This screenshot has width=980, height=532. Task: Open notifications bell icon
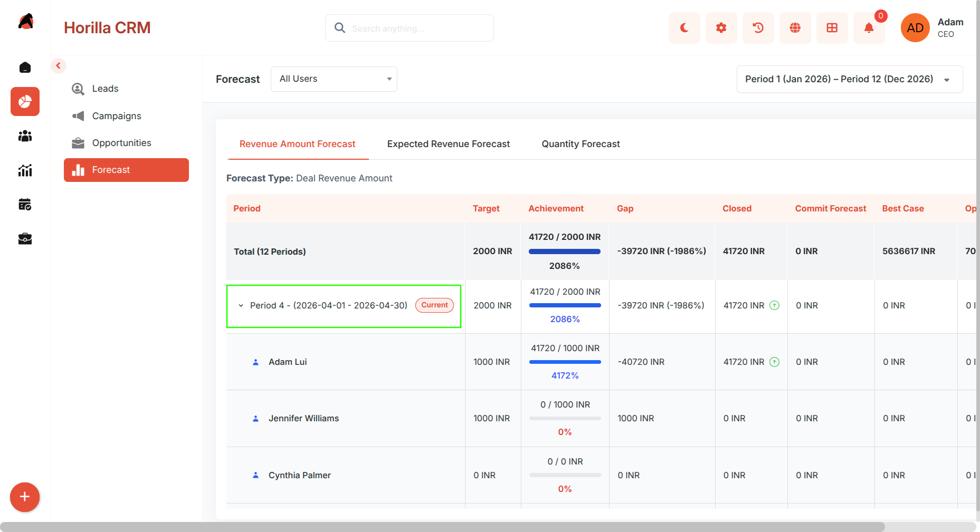click(869, 28)
